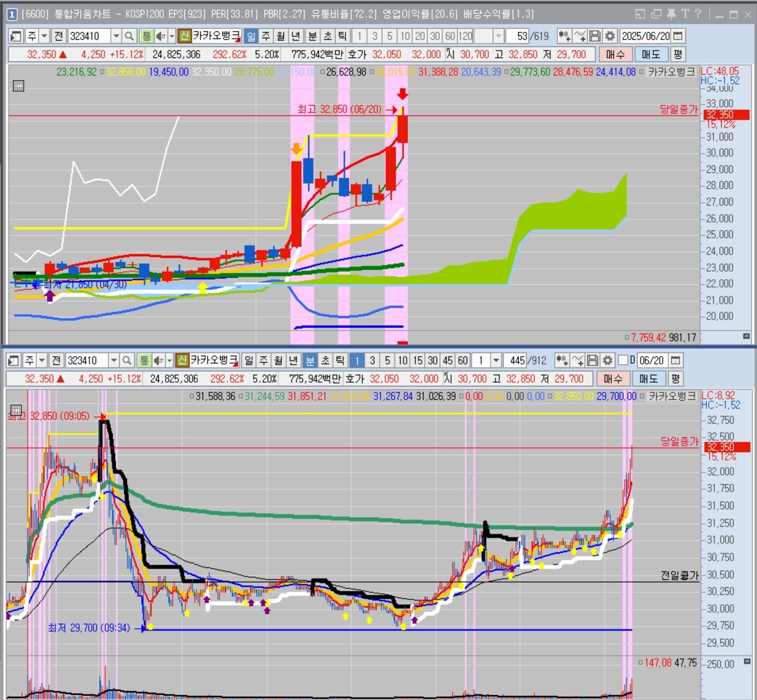Click the green 신 icon in lower toolbar
The height and width of the screenshot is (700, 757).
point(182,361)
